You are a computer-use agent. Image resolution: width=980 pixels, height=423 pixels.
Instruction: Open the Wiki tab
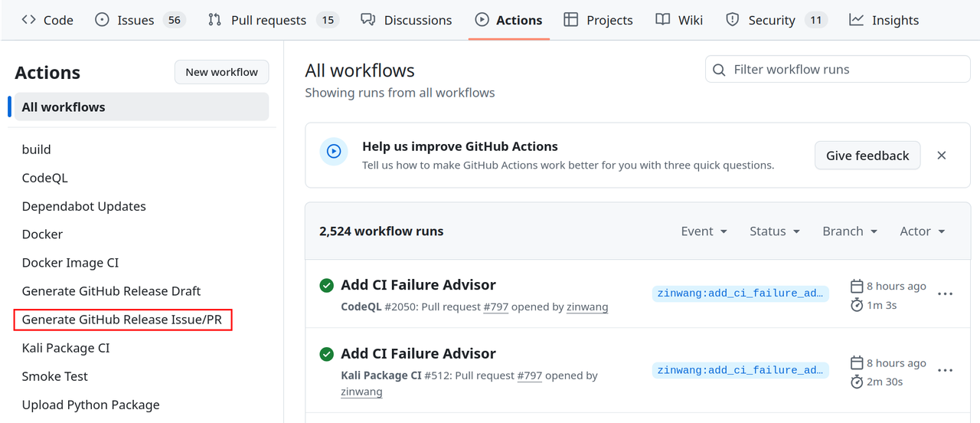coord(679,20)
